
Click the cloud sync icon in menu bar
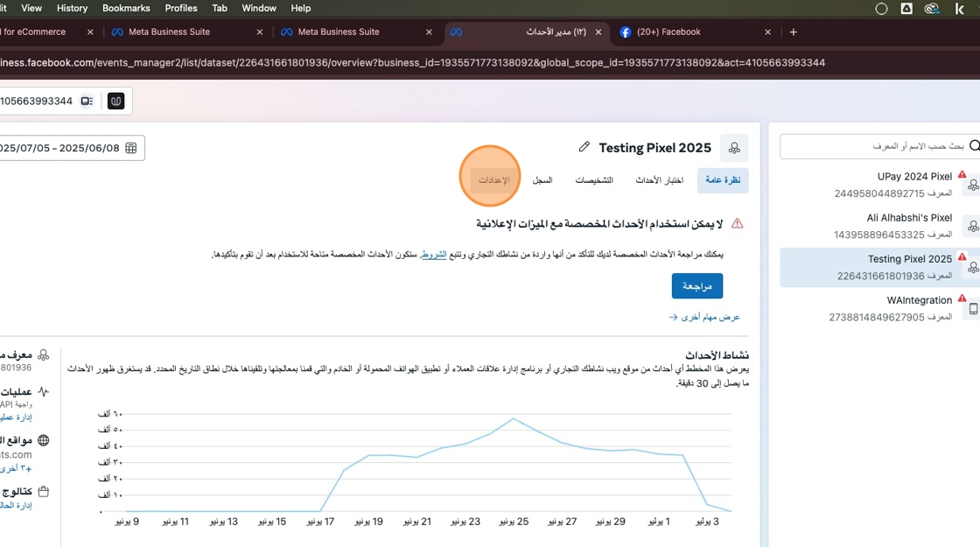click(x=932, y=9)
